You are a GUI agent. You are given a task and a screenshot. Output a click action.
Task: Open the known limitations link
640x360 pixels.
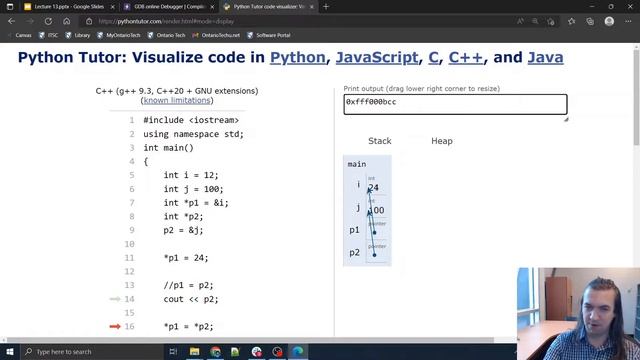click(x=177, y=100)
